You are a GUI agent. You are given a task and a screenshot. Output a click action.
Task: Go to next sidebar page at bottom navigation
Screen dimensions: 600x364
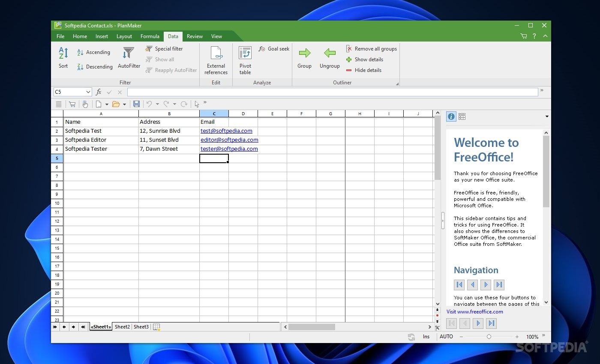pyautogui.click(x=479, y=323)
